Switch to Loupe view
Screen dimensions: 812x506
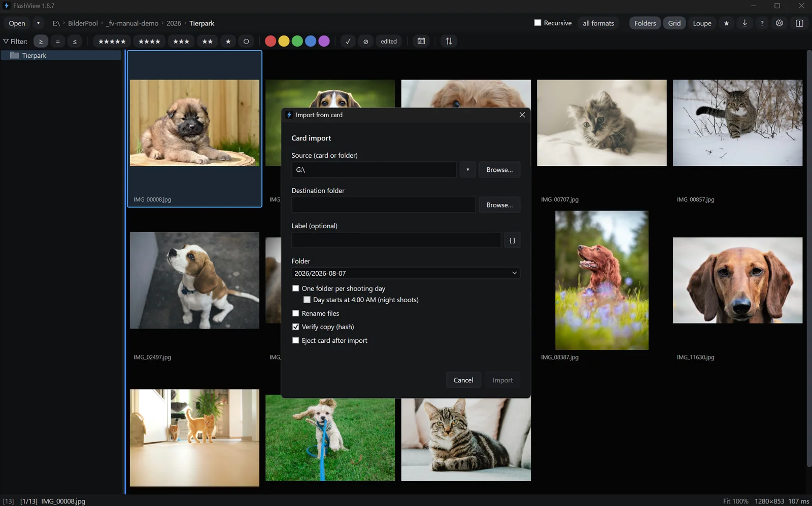tap(702, 23)
